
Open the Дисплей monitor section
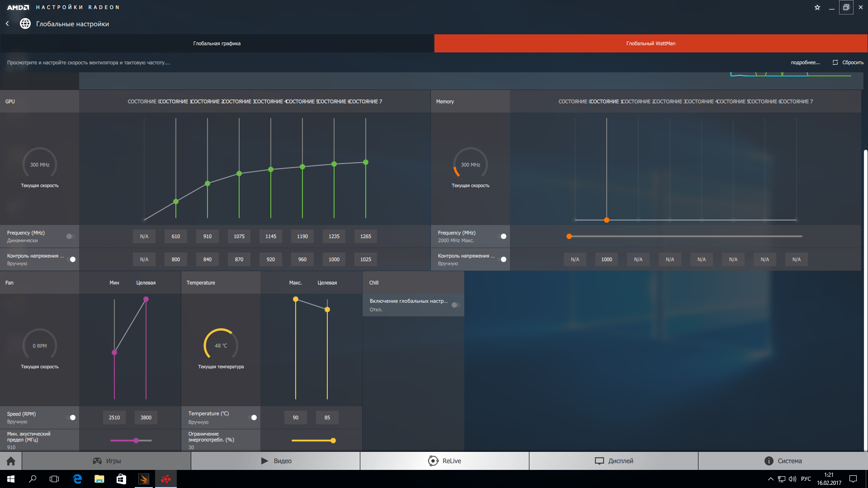(x=614, y=461)
